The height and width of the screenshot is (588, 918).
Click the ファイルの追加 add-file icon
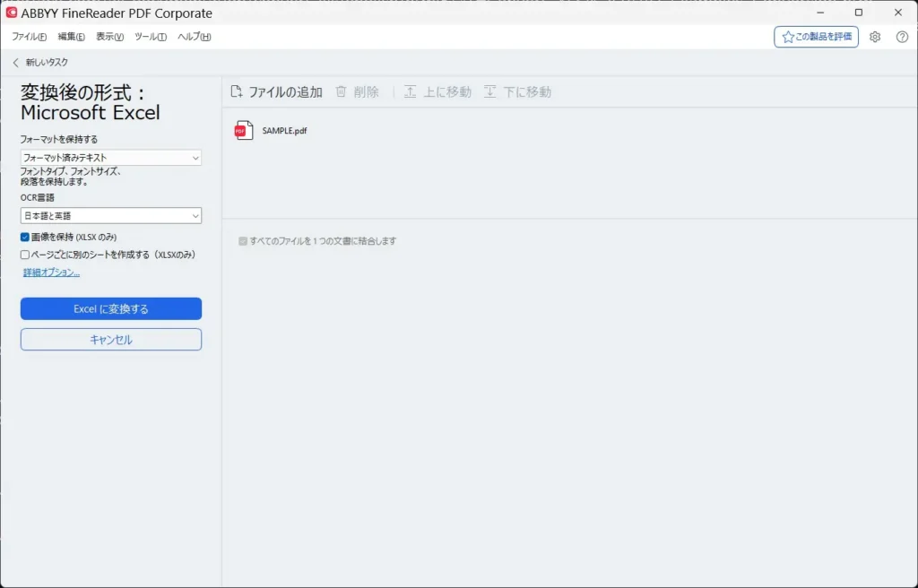[x=237, y=92]
